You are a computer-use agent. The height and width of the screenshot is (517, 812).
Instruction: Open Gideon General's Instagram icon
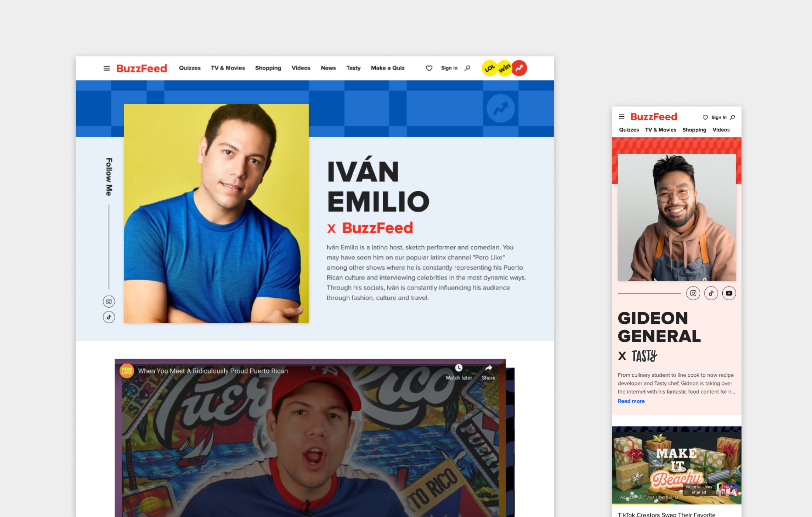click(x=693, y=293)
